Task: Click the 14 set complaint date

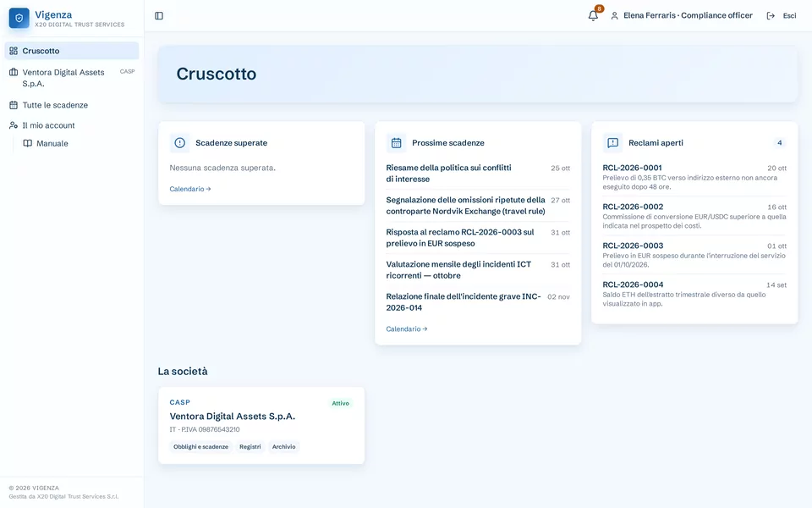Action: coord(776,284)
